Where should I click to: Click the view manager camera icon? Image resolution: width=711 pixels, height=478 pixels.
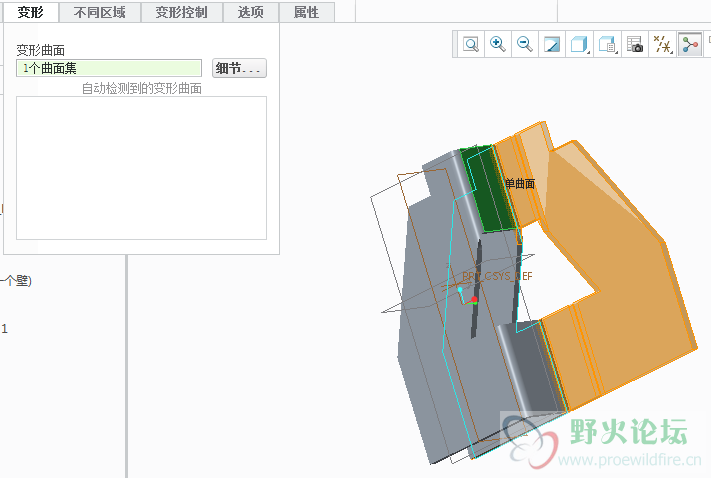[635, 44]
